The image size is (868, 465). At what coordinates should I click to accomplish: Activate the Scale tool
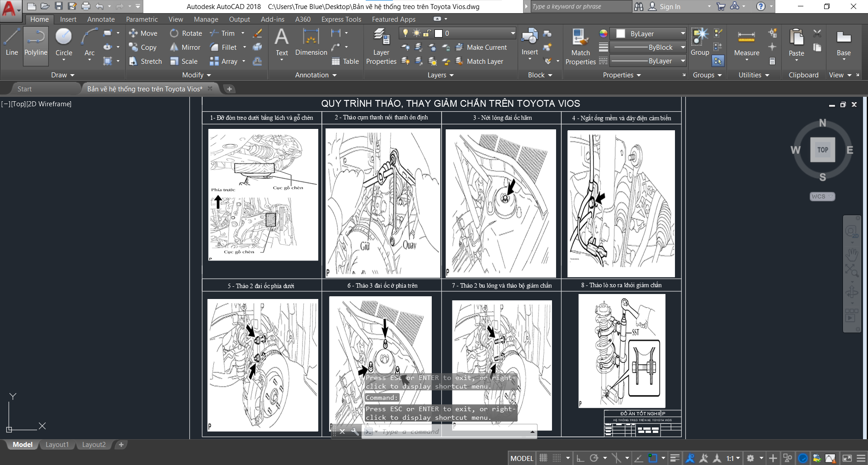point(184,62)
